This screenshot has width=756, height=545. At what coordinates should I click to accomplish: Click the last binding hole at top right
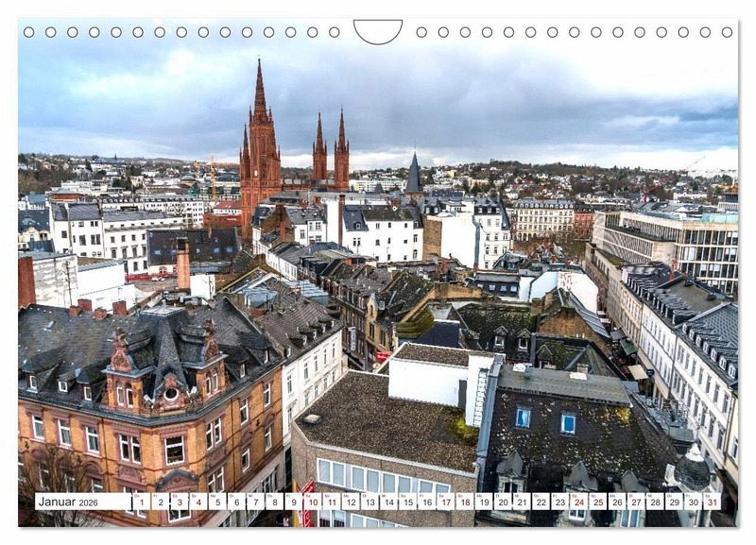[727, 32]
